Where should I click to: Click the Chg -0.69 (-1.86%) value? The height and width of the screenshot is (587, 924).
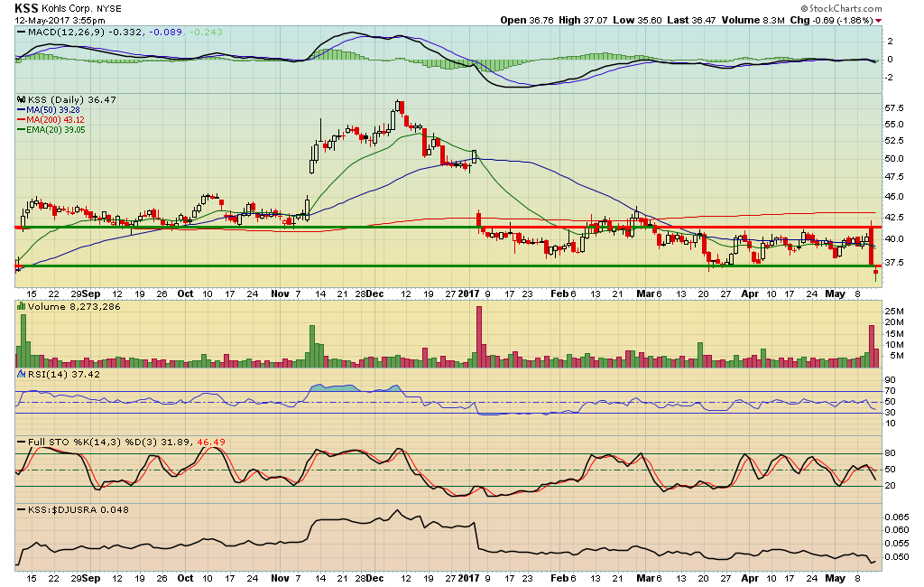click(x=831, y=20)
